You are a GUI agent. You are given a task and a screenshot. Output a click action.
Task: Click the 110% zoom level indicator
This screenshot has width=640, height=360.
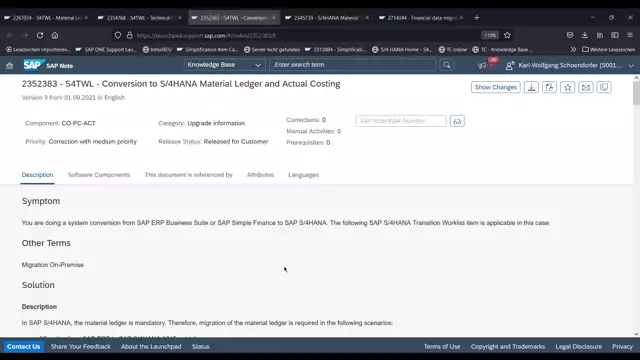[x=490, y=36]
